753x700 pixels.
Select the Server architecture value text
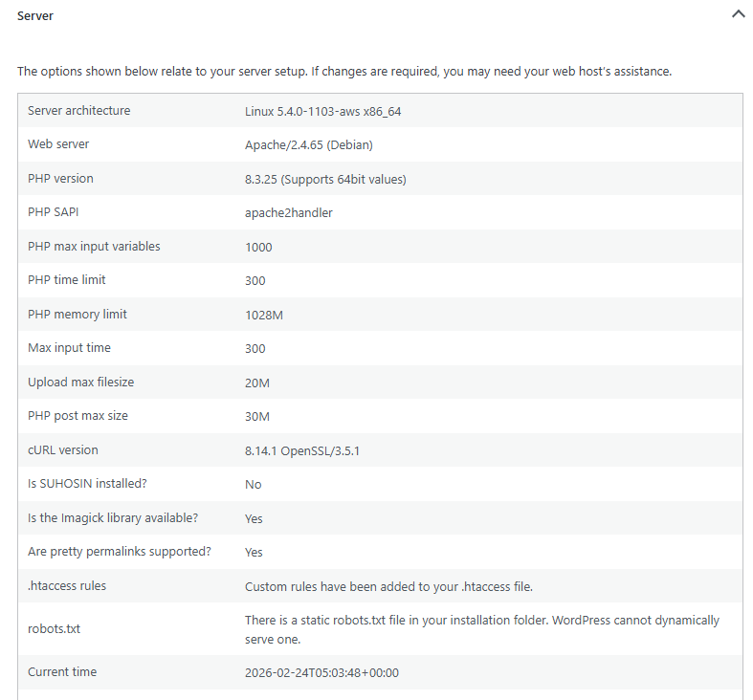click(322, 111)
